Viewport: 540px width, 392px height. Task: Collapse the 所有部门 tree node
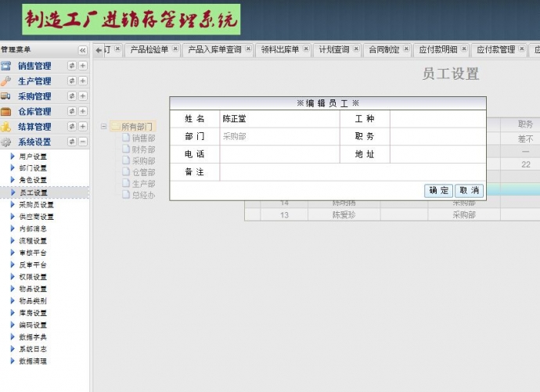pyautogui.click(x=103, y=126)
